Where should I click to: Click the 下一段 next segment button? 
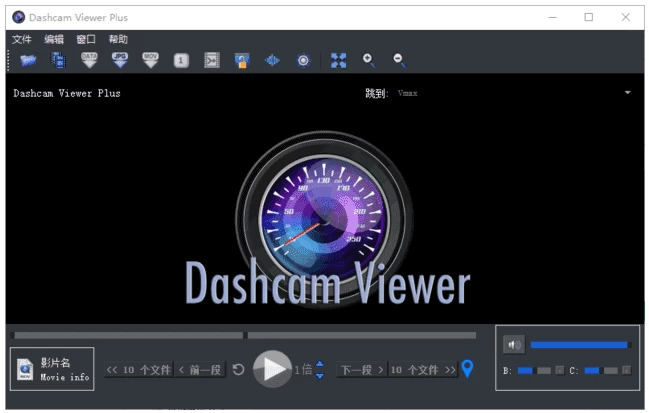361,370
